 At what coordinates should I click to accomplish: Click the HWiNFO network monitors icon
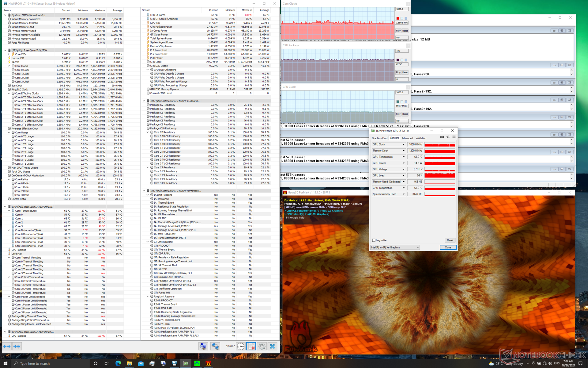tap(215, 346)
